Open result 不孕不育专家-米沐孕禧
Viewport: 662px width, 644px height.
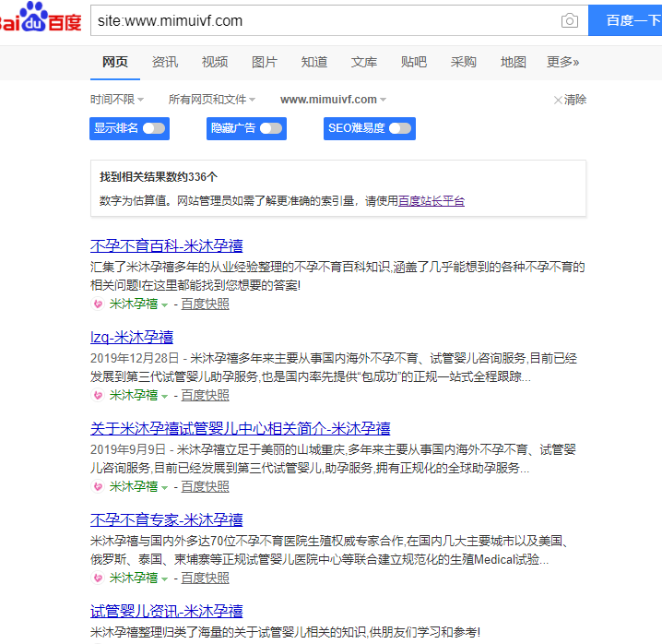[x=167, y=519]
